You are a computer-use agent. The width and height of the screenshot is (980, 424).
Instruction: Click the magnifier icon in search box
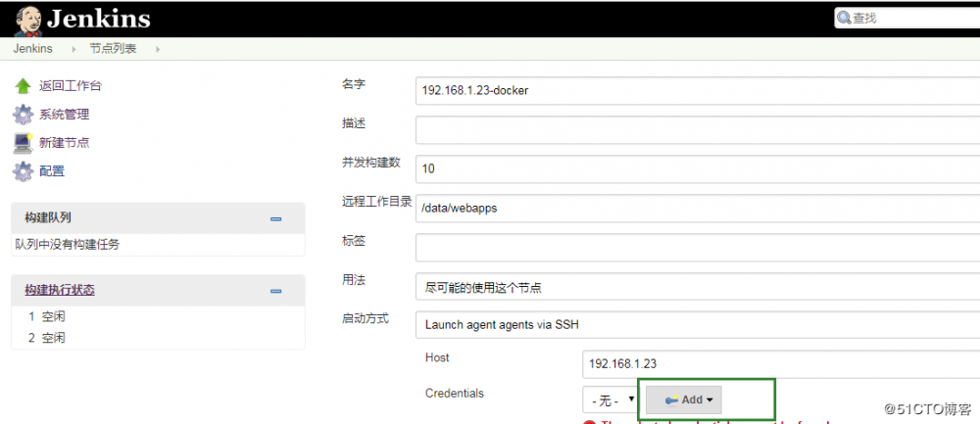(x=845, y=18)
